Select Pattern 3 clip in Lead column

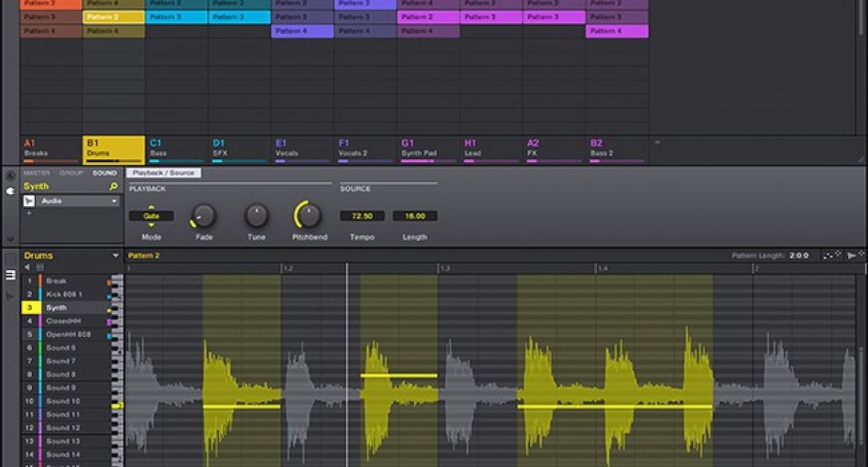click(491, 17)
